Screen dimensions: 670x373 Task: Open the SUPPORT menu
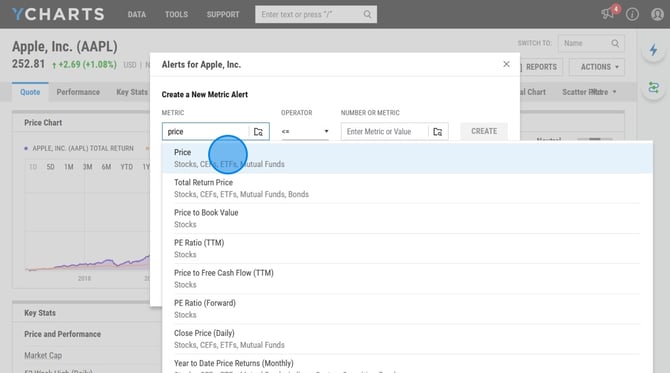click(x=223, y=14)
